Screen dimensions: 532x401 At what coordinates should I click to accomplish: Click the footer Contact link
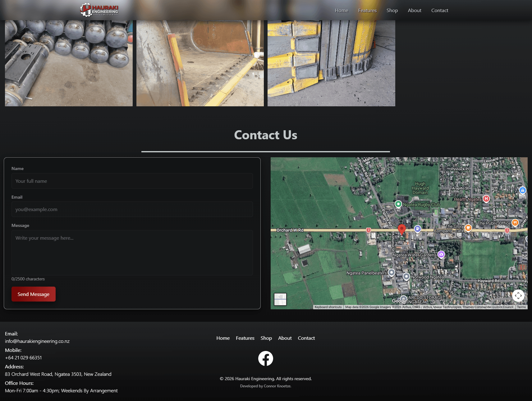click(x=306, y=338)
